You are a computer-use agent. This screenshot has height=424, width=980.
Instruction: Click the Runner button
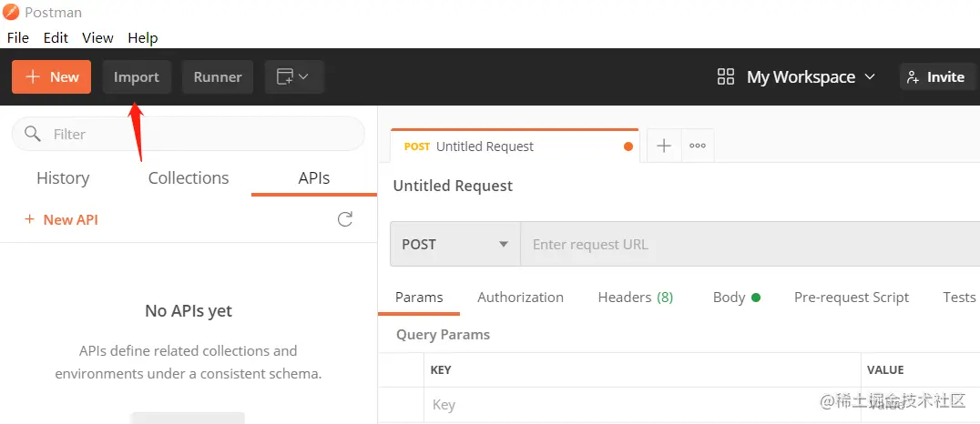click(218, 77)
